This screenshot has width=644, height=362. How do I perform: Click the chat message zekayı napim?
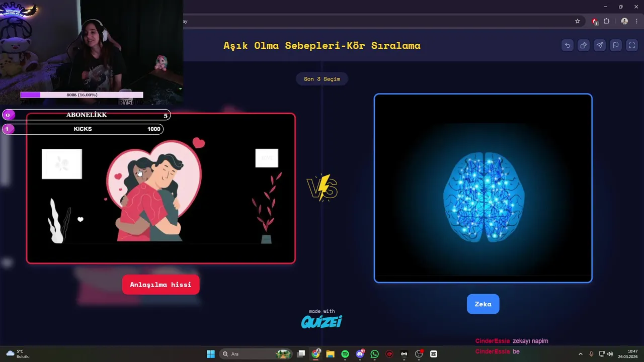click(x=530, y=341)
